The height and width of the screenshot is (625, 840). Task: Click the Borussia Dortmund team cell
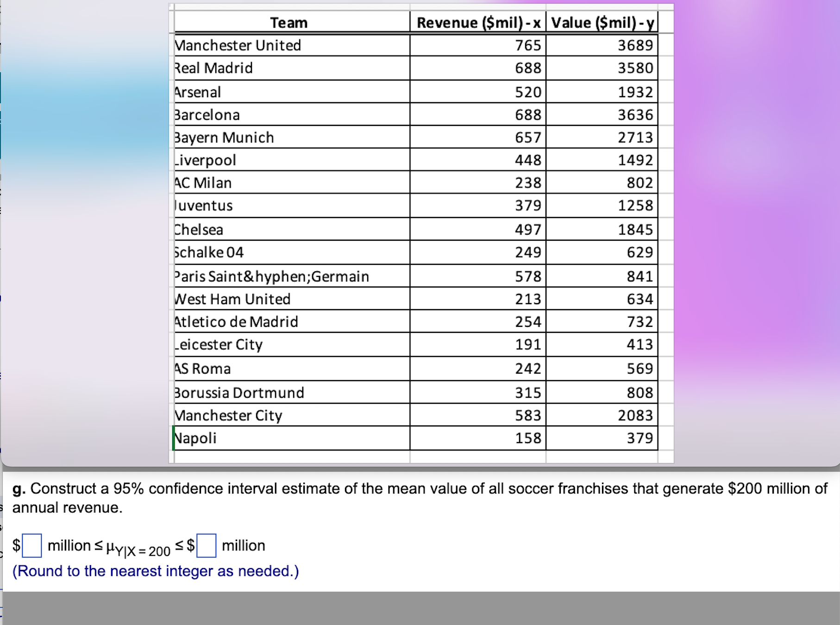(x=292, y=392)
